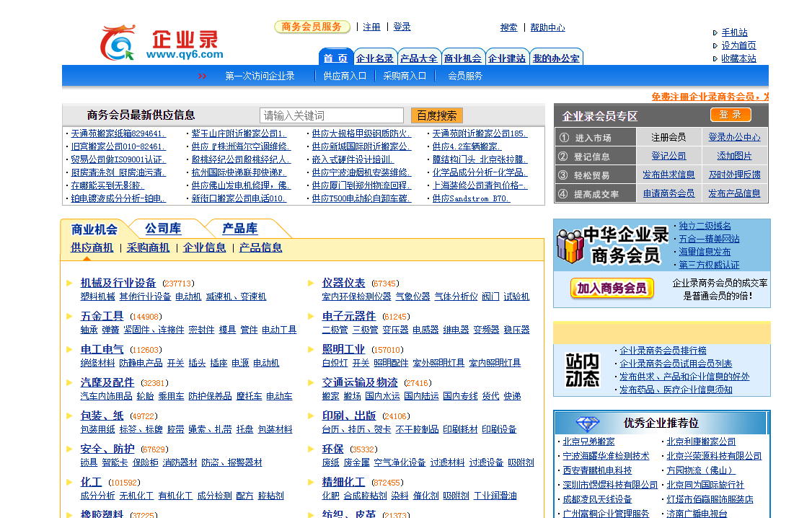Switch to the 公司库 tab
This screenshot has height=518, width=812.
pyautogui.click(x=163, y=229)
